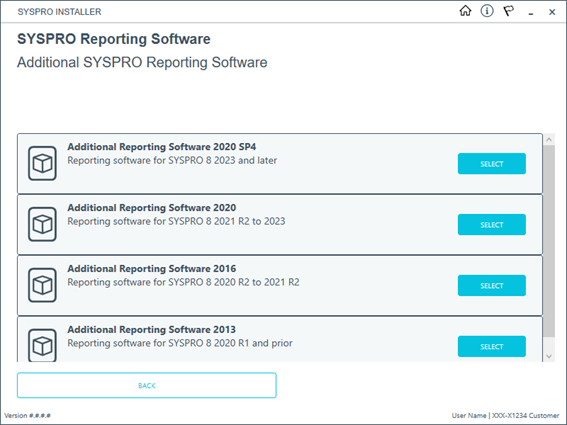
Task: Click the box icon for Reporting Software 2013
Action: pyautogui.click(x=42, y=345)
